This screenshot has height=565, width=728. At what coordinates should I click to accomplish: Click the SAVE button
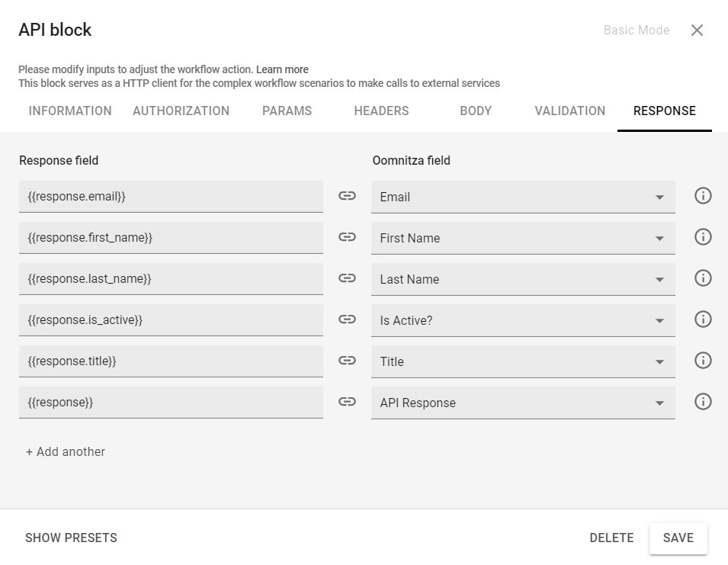[x=678, y=538]
